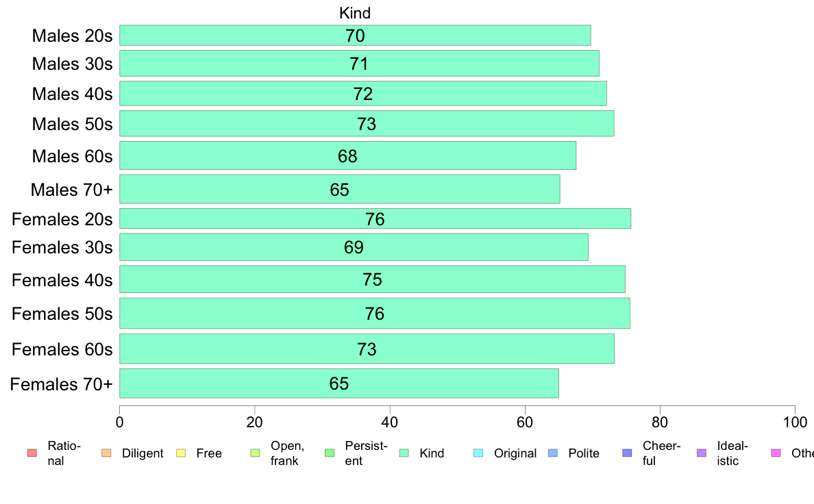Click the Males 20s bar showing 70
Screen dimensions: 814x504
(x=355, y=36)
